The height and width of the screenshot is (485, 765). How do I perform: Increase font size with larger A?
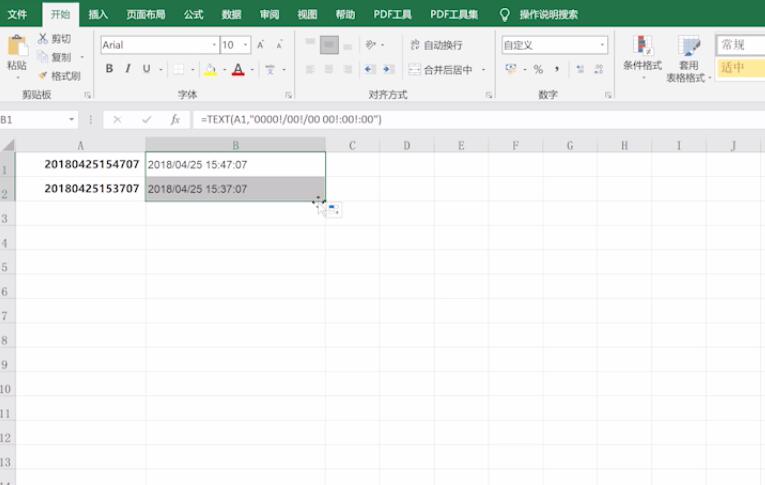click(x=261, y=45)
